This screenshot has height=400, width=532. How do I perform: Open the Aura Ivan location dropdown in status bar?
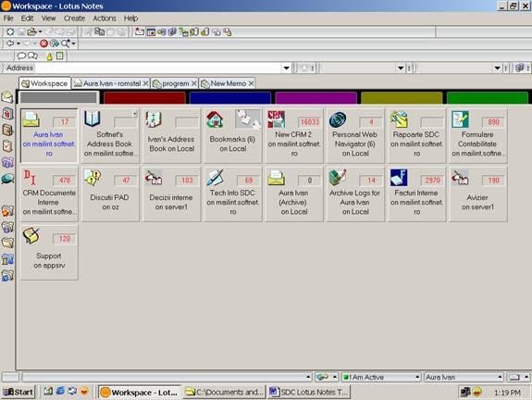pyautogui.click(x=464, y=377)
